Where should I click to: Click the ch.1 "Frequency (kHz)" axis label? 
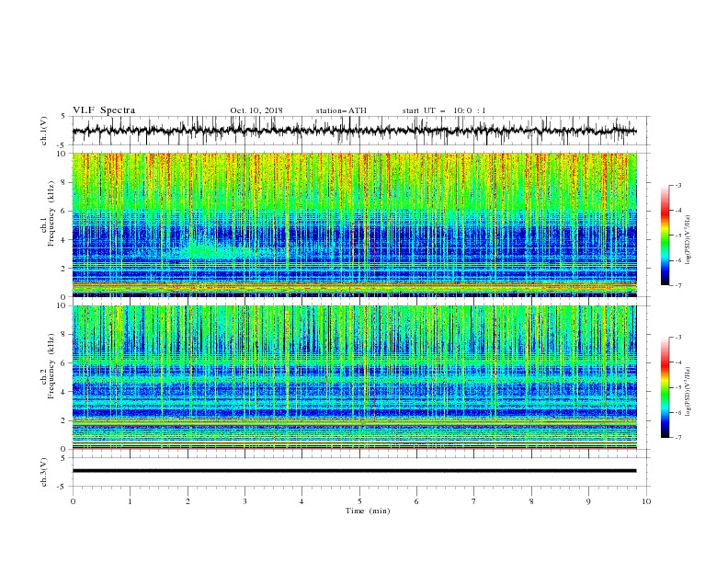[51, 213]
